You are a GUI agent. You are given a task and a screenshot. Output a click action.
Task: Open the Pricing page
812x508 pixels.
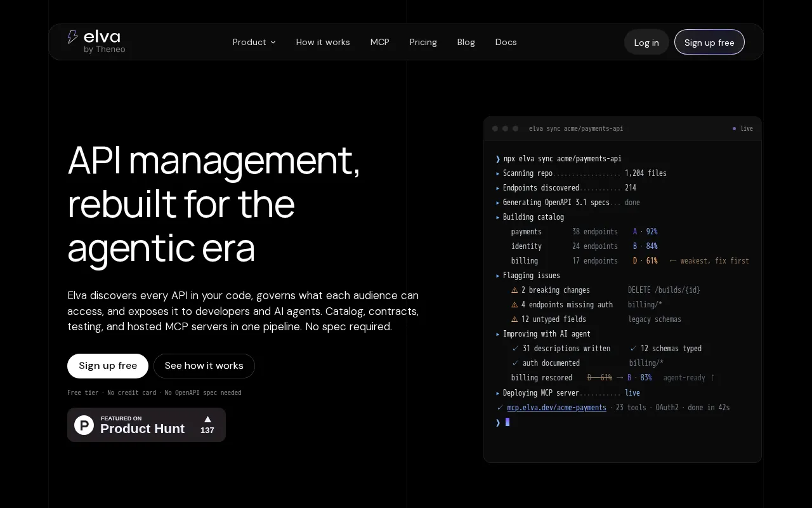tap(423, 42)
